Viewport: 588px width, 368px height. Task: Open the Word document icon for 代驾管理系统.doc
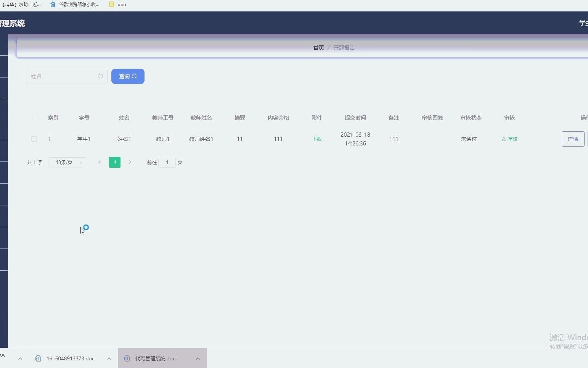pyautogui.click(x=126, y=358)
